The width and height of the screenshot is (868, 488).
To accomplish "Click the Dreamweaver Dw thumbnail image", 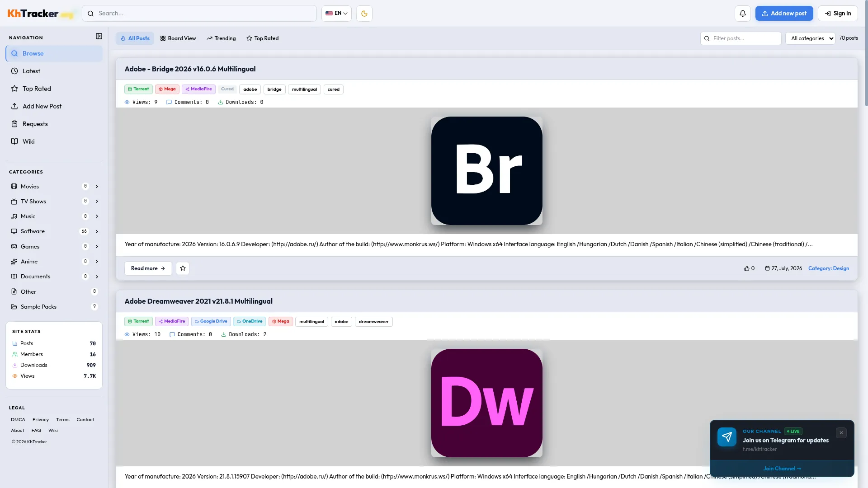I will 487,403.
